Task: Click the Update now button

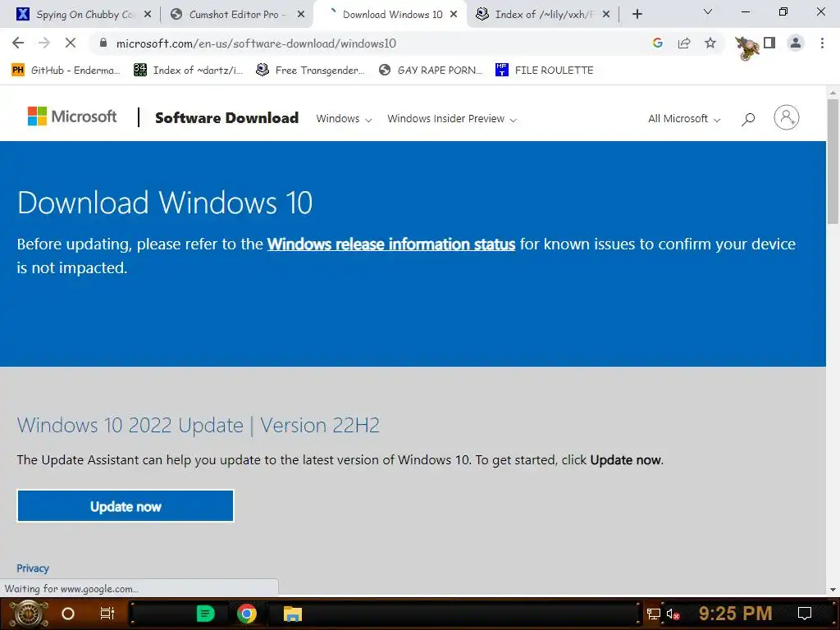Action: (x=126, y=506)
